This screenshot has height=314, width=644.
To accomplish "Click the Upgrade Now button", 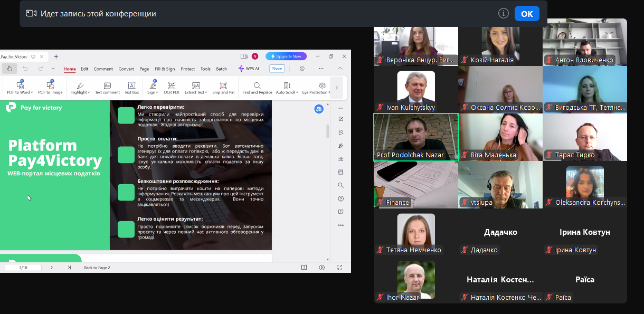I will click(286, 56).
